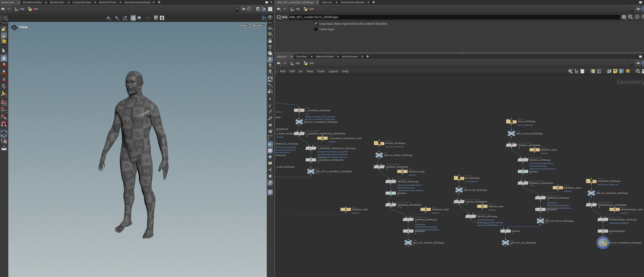Click the wrench customize icon above the network
The width and height of the screenshot is (644, 277).
click(x=570, y=71)
